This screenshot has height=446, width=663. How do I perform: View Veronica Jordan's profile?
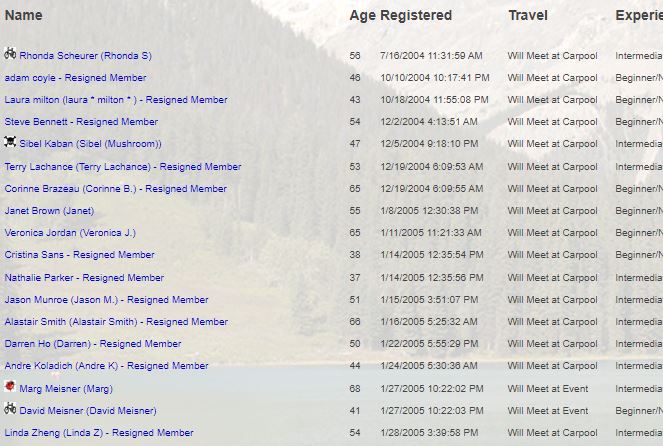(x=70, y=233)
